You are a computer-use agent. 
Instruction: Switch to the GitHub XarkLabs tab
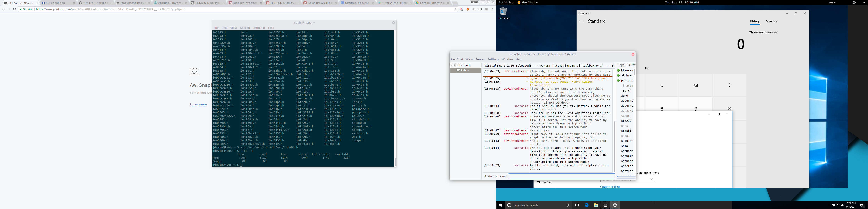pyautogui.click(x=95, y=3)
